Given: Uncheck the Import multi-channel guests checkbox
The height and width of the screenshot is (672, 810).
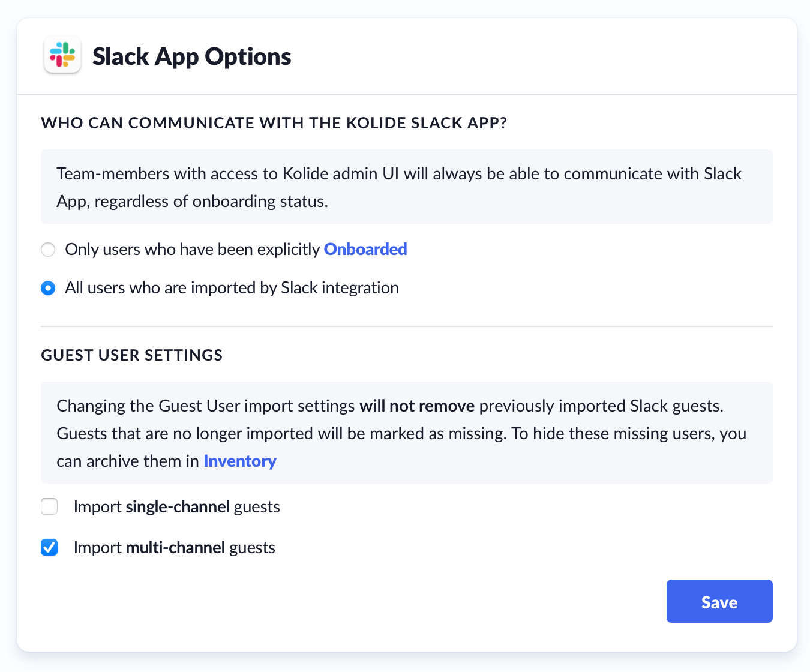Looking at the screenshot, I should 49,548.
